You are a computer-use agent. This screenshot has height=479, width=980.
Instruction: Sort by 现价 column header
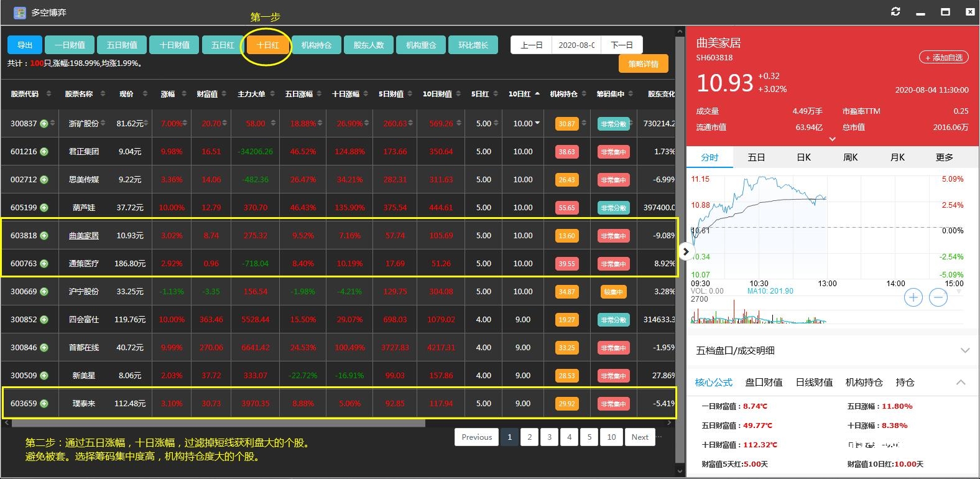click(x=132, y=94)
